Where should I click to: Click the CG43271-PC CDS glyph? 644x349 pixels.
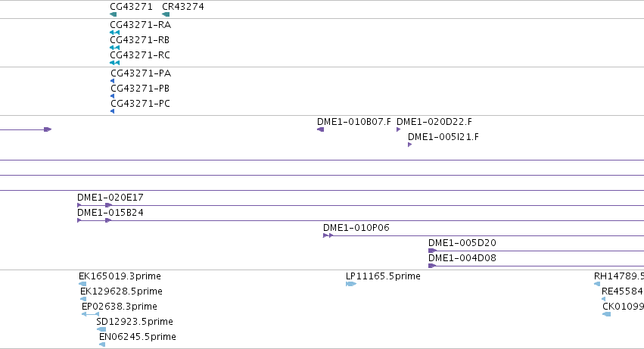coord(113,111)
